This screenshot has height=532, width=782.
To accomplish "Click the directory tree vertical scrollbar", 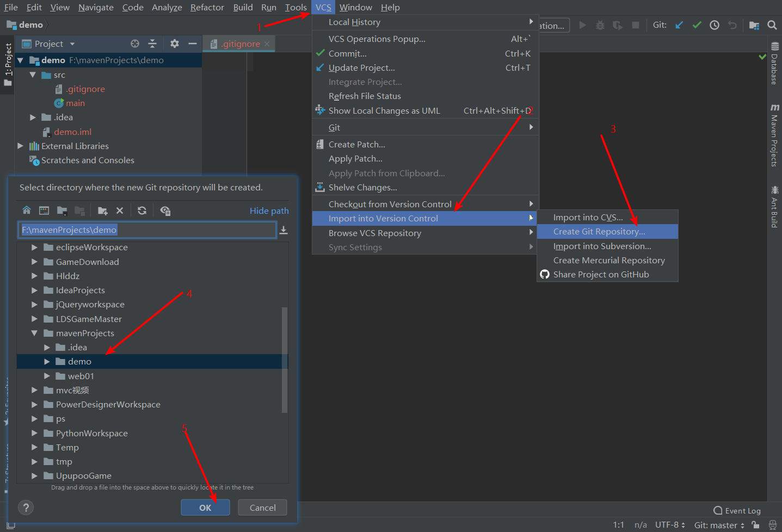I will 284,360.
